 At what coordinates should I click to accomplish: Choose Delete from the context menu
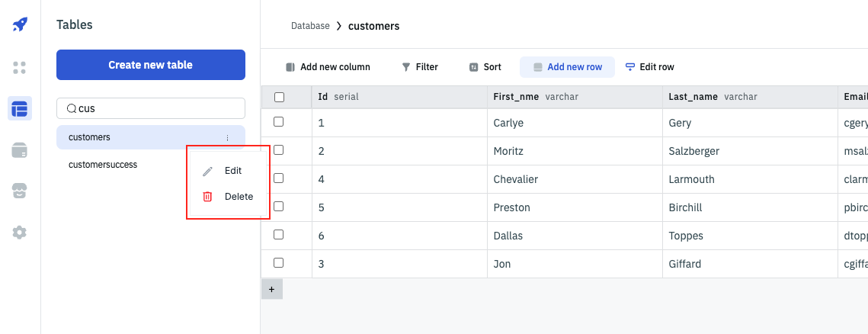(x=238, y=197)
